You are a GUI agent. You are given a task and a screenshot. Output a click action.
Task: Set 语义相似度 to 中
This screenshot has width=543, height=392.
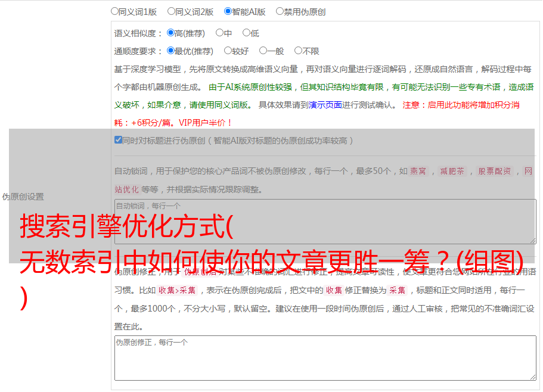point(219,33)
